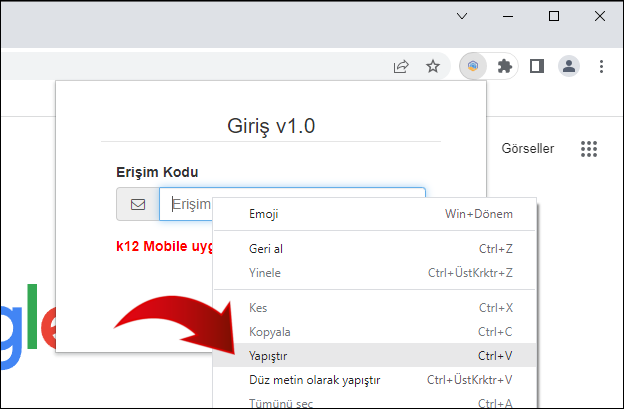Open the Chrome three-dot menu
The width and height of the screenshot is (624, 409).
click(x=601, y=67)
